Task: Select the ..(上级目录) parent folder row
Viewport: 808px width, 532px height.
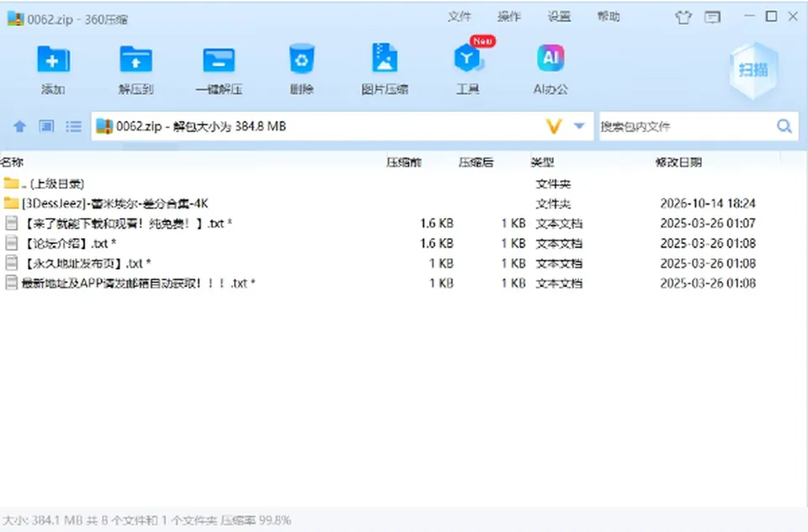Action: [x=404, y=184]
